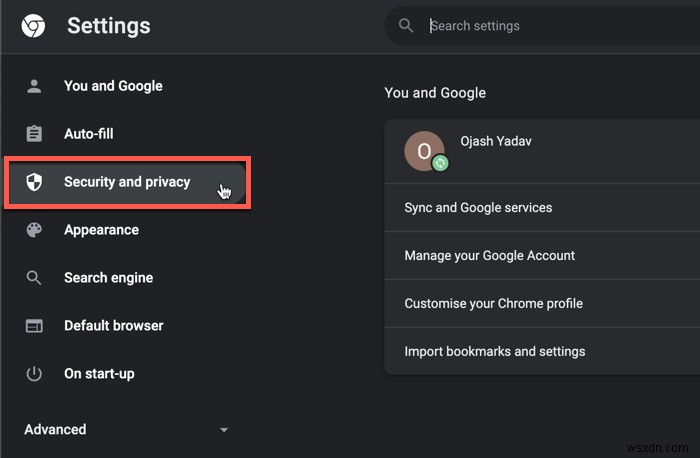Screen dimensions: 700x458
Task: Click the Appearance palette icon
Action: click(x=34, y=230)
